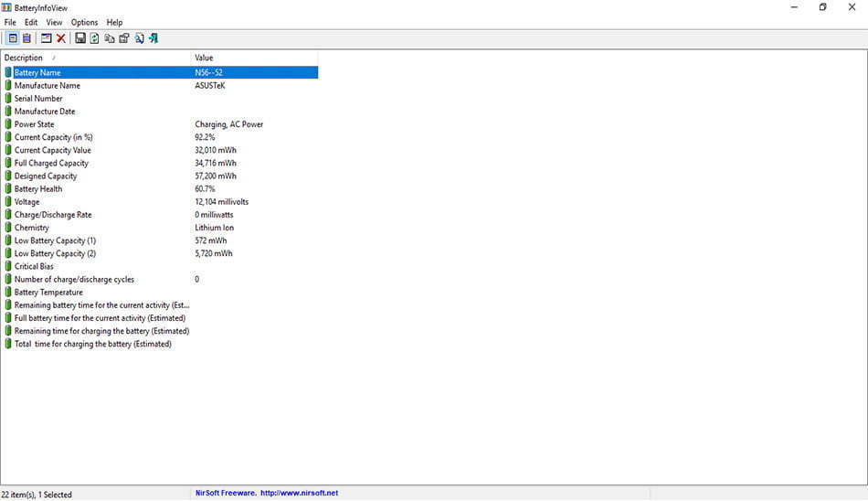Click the 'NirSoft Freeware.' status bar text
The image size is (868, 501).
pos(226,493)
